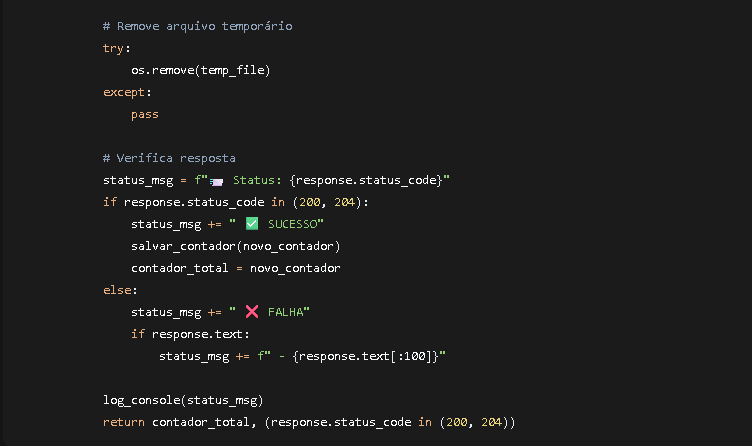Click the small envelope emoji before Status
Viewport: 752px width, 446px height.
click(x=216, y=181)
